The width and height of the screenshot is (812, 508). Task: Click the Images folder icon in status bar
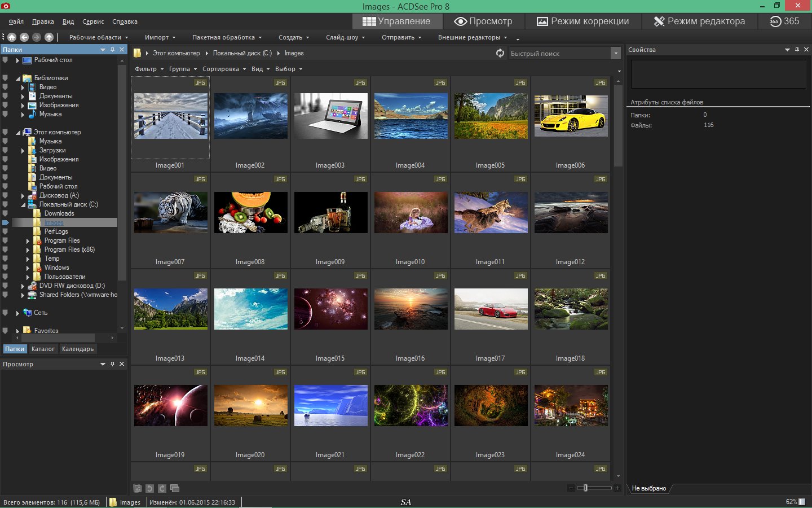(x=113, y=502)
